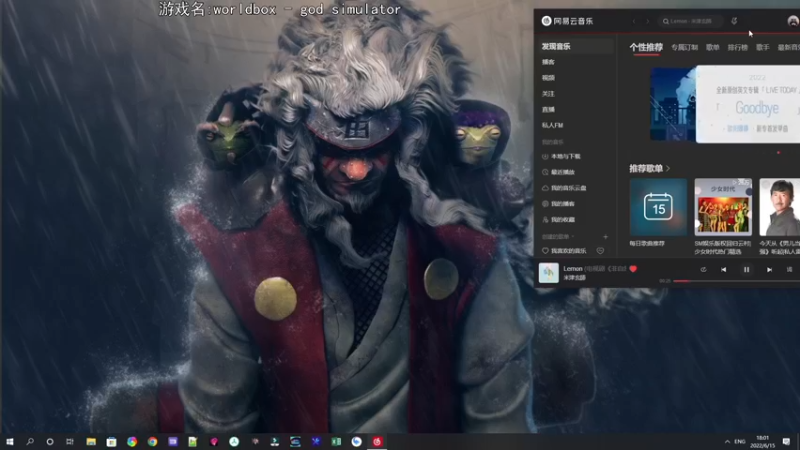Screen dimensions: 800x450
Task: Unlike Lemon with the red heart
Action: (x=633, y=269)
